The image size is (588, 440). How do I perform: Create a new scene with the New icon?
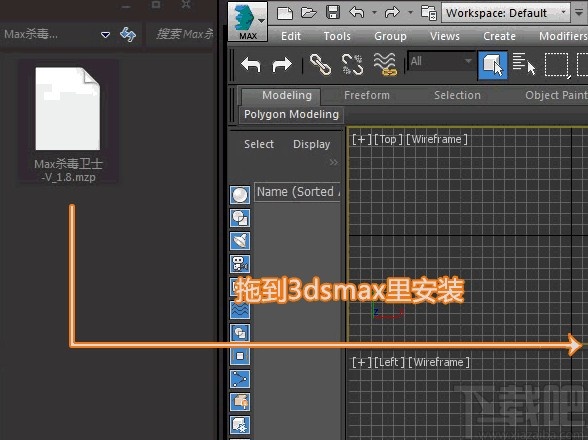click(285, 13)
